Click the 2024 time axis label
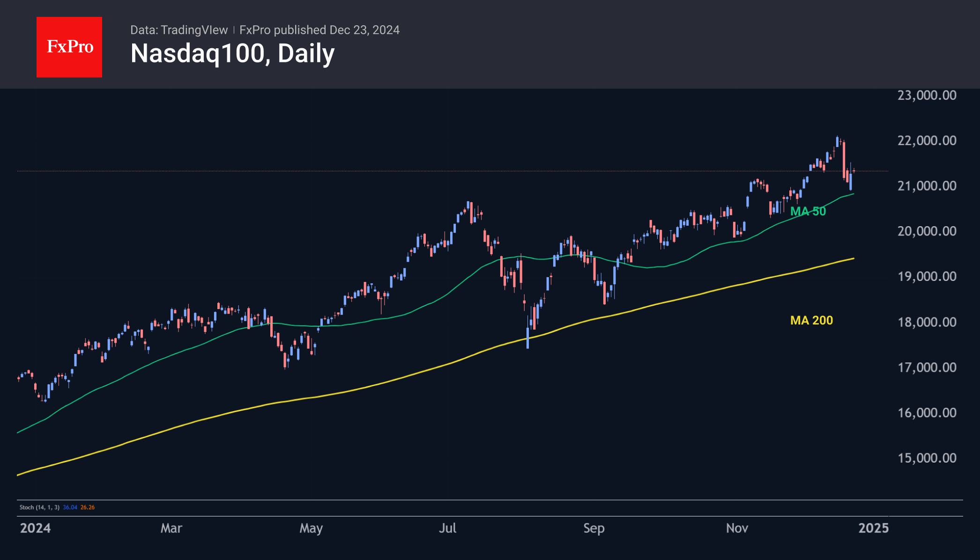This screenshot has height=560, width=980. [35, 528]
